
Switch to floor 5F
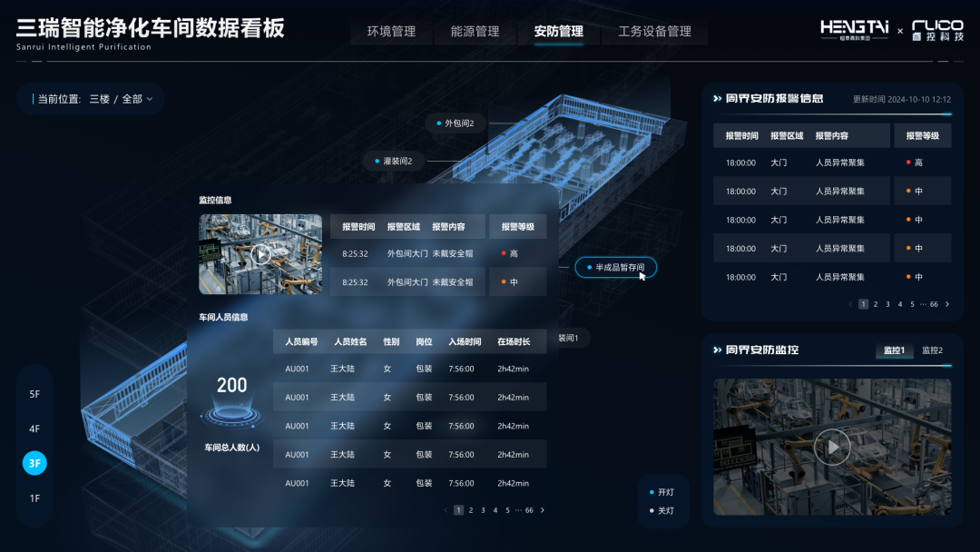pyautogui.click(x=34, y=394)
